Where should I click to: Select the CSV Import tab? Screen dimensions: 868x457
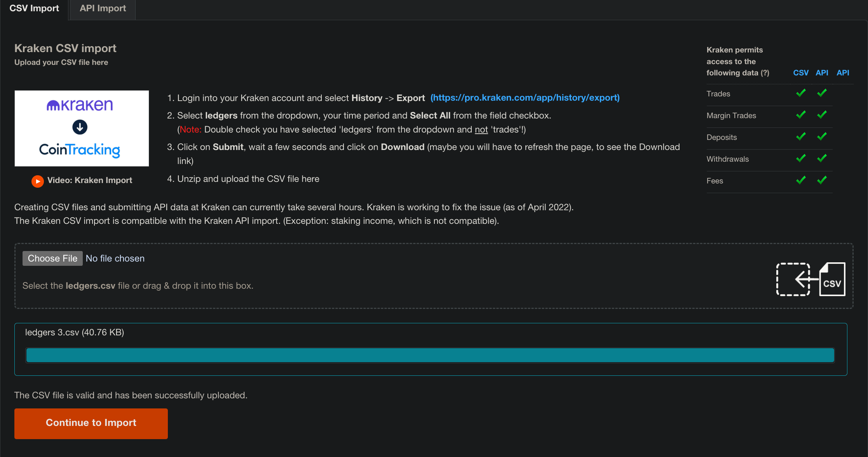(34, 9)
